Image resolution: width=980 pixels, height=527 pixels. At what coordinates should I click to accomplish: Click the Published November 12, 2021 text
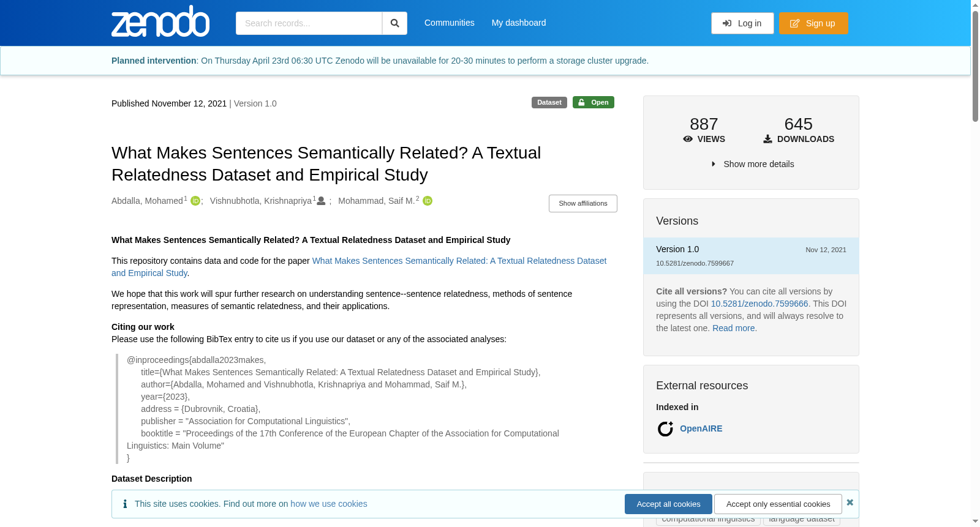click(x=169, y=103)
